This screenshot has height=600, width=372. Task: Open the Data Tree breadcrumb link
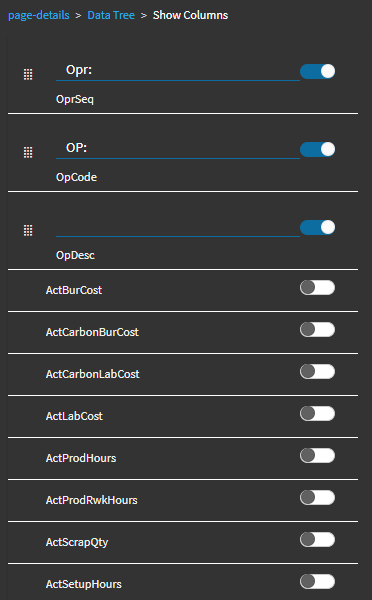point(111,15)
